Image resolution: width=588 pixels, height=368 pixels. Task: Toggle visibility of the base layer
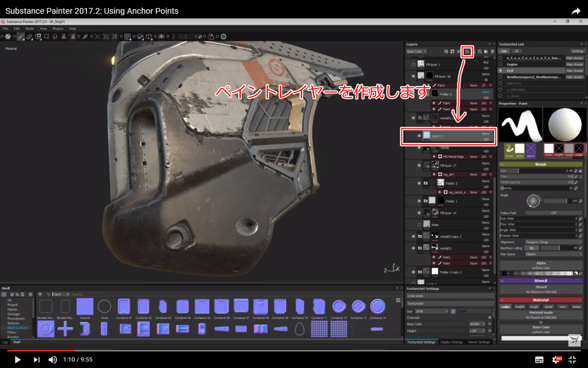(419, 224)
